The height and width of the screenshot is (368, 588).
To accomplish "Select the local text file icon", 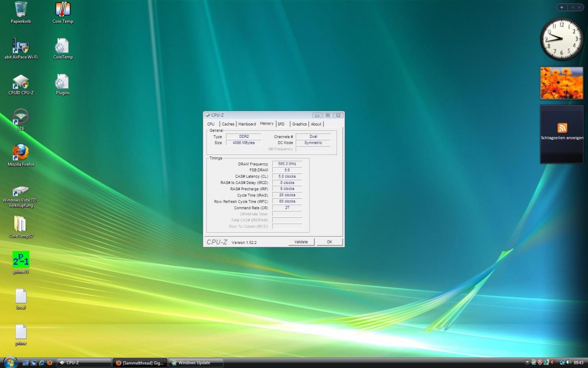I will coord(21,298).
